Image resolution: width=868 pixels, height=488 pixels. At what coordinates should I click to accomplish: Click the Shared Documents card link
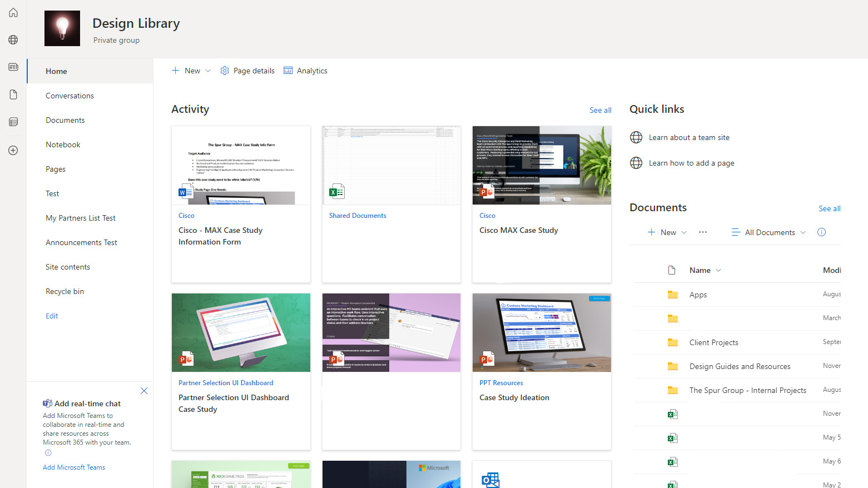pyautogui.click(x=358, y=216)
